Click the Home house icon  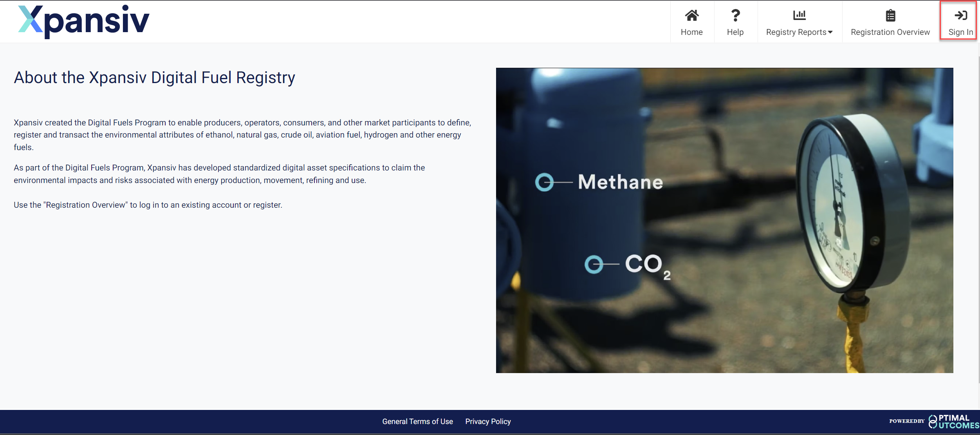tap(691, 15)
